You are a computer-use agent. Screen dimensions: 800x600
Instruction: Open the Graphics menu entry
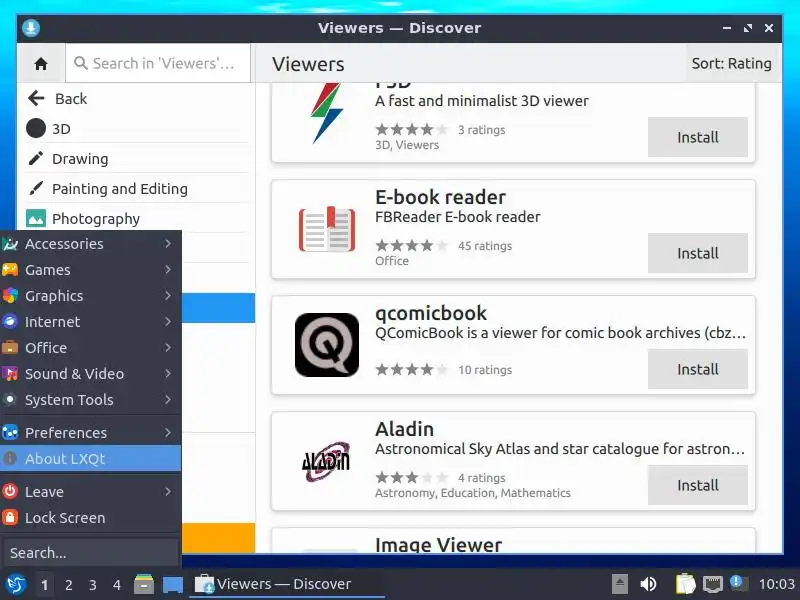pos(90,296)
